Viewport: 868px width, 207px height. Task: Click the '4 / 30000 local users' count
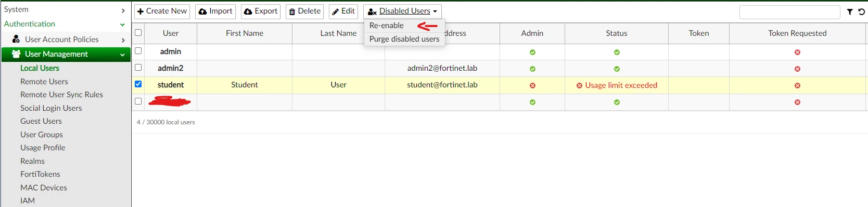(166, 122)
